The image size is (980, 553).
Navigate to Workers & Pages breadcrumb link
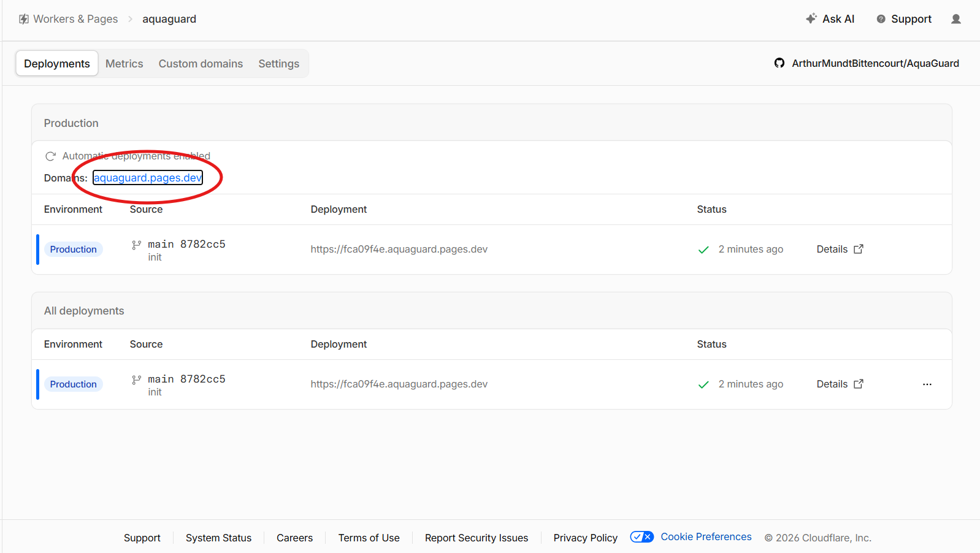[75, 19]
